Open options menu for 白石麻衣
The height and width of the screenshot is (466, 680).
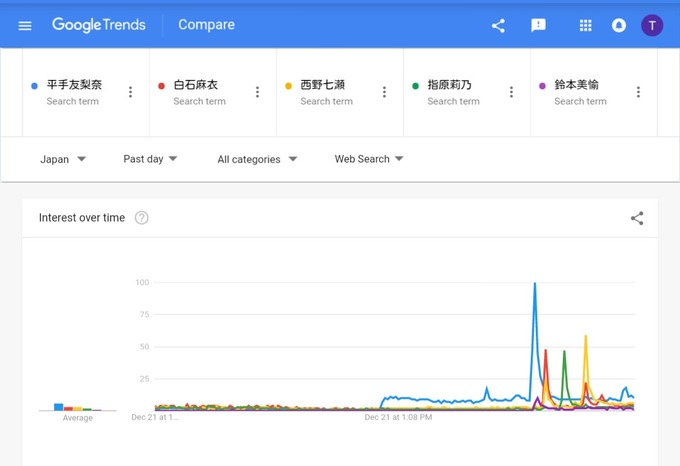click(x=257, y=92)
